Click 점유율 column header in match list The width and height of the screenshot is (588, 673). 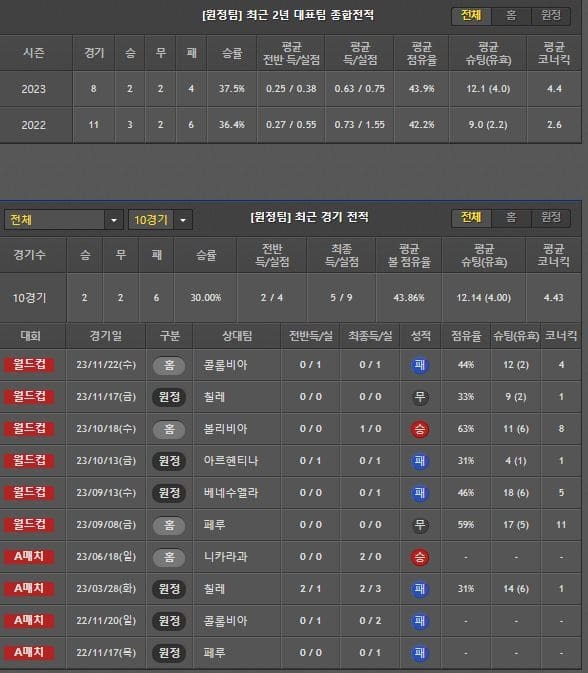466,336
